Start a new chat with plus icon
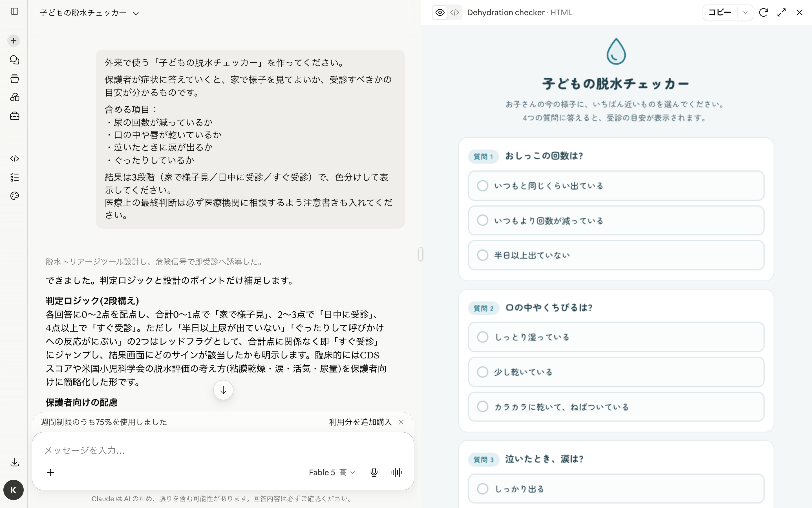812x508 pixels. point(14,41)
